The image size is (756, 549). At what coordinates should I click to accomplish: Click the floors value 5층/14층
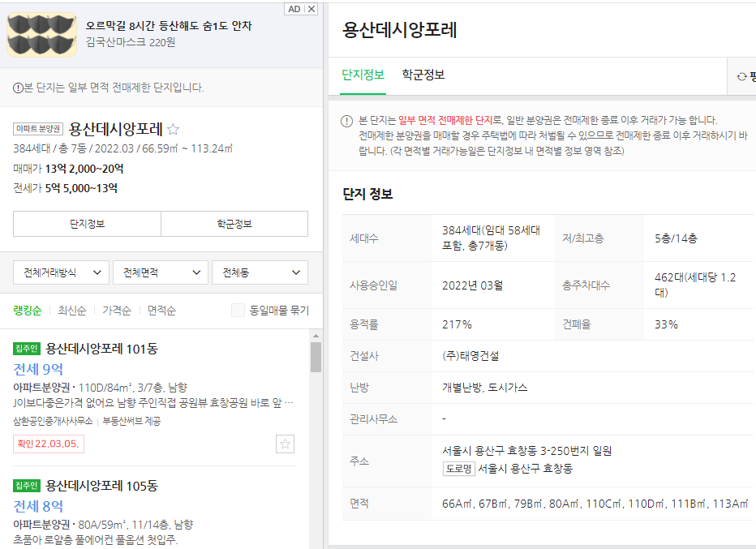[676, 238]
